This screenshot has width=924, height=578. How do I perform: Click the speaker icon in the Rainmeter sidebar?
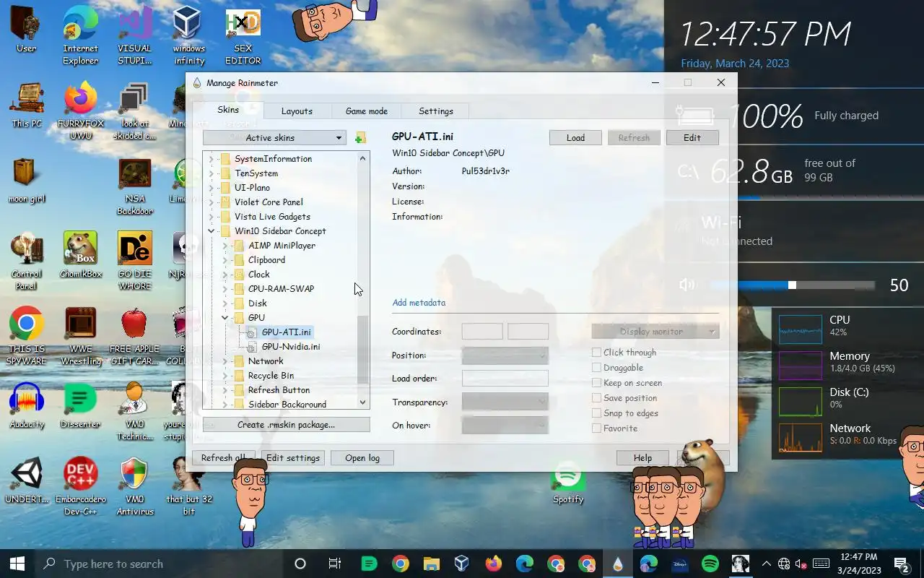(687, 285)
